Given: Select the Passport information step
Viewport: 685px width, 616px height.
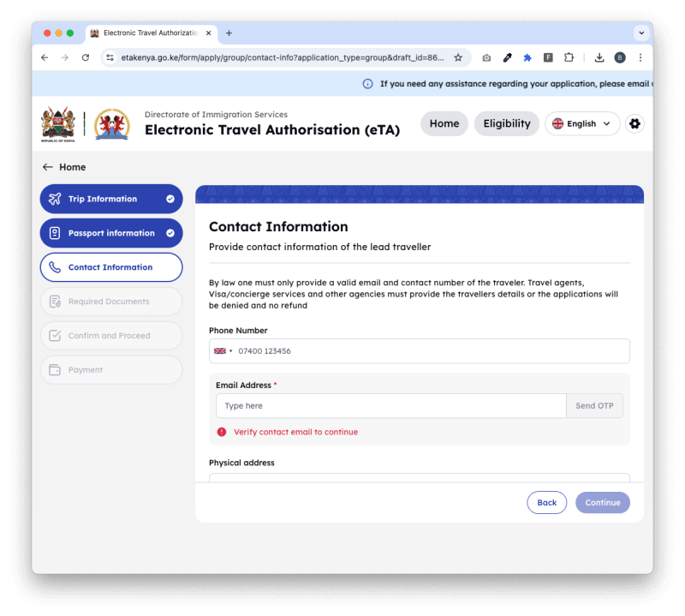Looking at the screenshot, I should [111, 233].
